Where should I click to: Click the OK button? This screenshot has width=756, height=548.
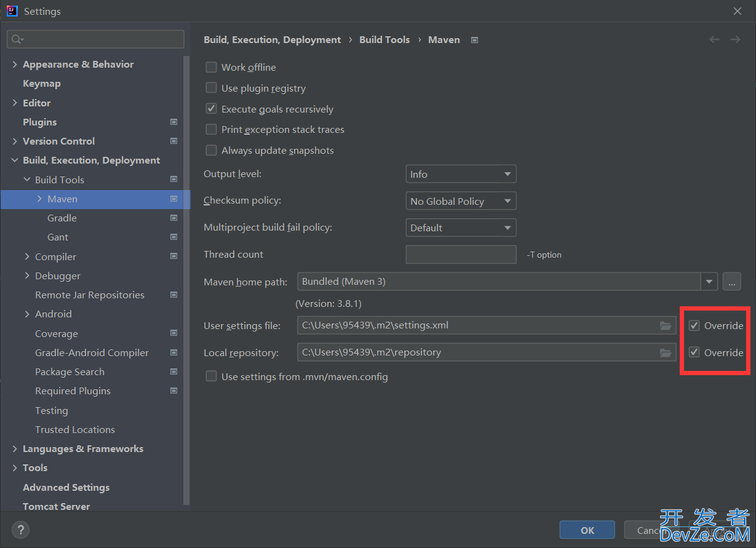click(x=587, y=530)
